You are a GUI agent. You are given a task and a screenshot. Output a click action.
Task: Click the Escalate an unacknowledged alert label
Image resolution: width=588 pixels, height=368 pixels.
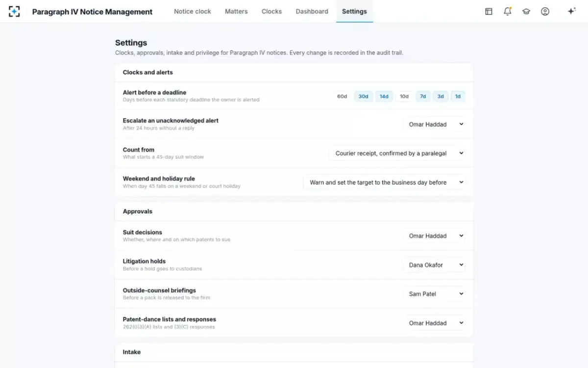(x=171, y=120)
